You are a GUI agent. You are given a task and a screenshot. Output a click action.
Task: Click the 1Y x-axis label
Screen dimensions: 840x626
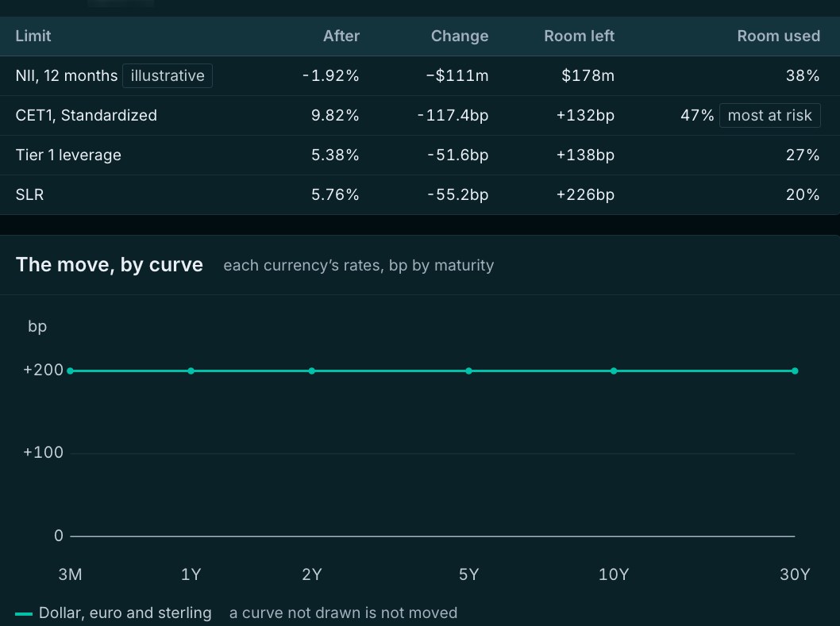191,574
